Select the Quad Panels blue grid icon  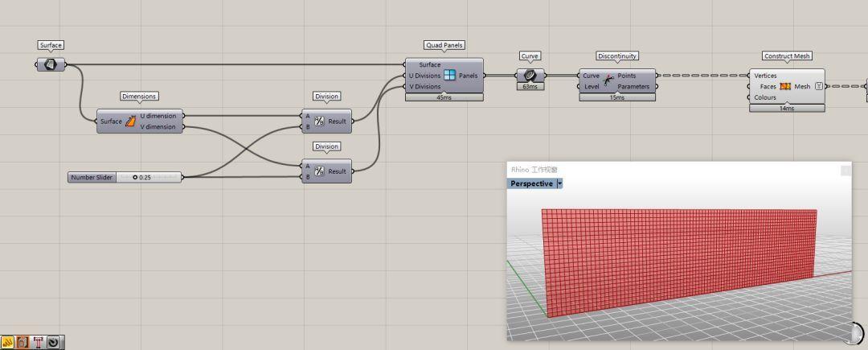(x=449, y=76)
